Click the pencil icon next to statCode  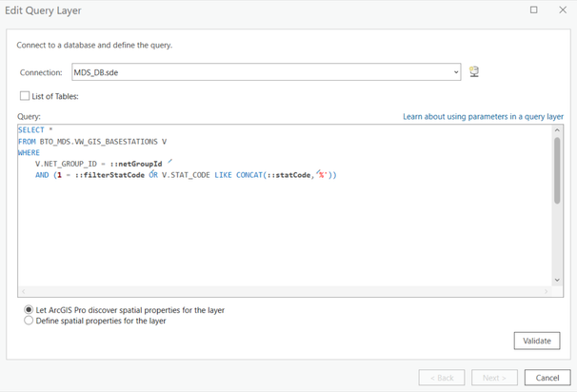(x=319, y=171)
